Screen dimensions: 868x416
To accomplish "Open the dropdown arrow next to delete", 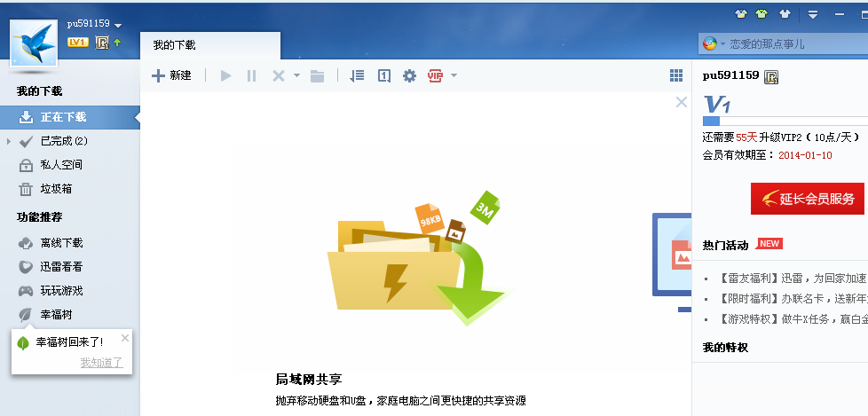I will pos(296,75).
